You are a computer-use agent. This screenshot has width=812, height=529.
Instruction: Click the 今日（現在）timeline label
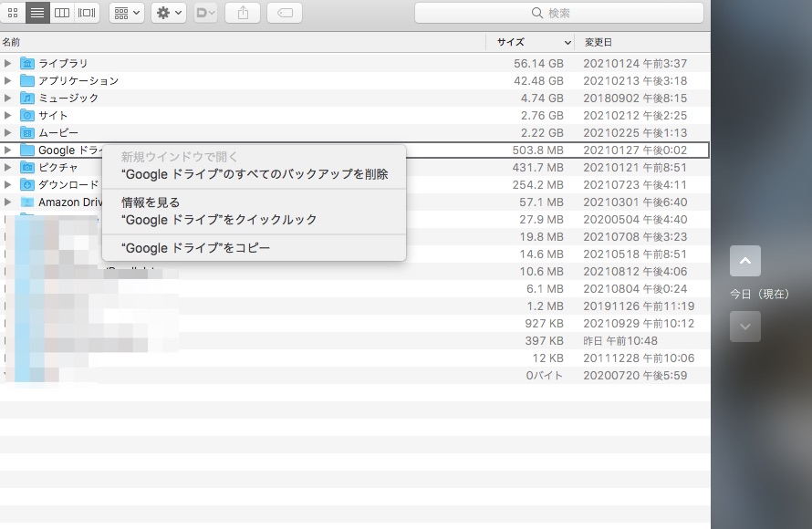[x=760, y=294]
